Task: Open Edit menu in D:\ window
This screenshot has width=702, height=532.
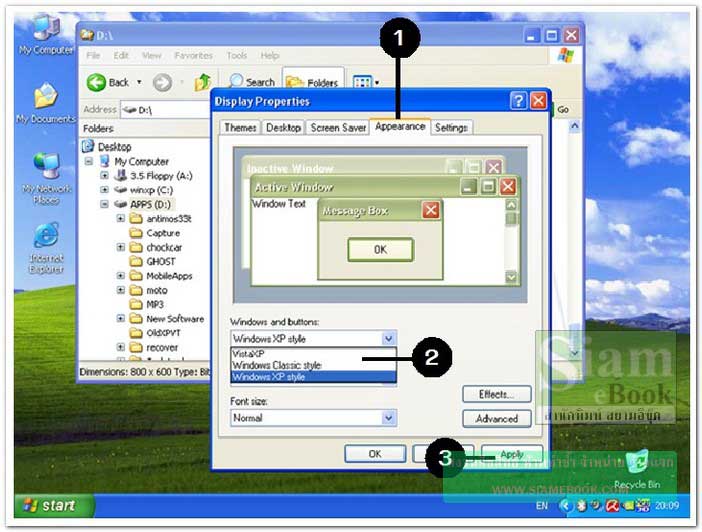Action: point(120,56)
